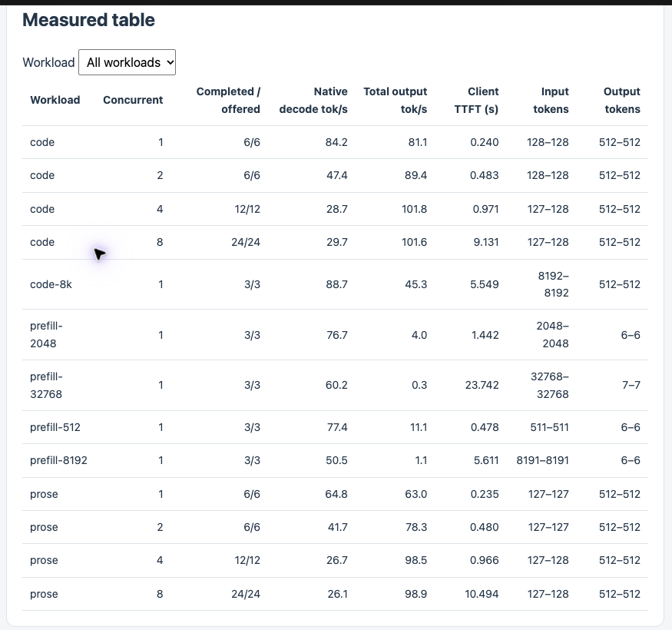Click the Output tokens column header

[622, 101]
